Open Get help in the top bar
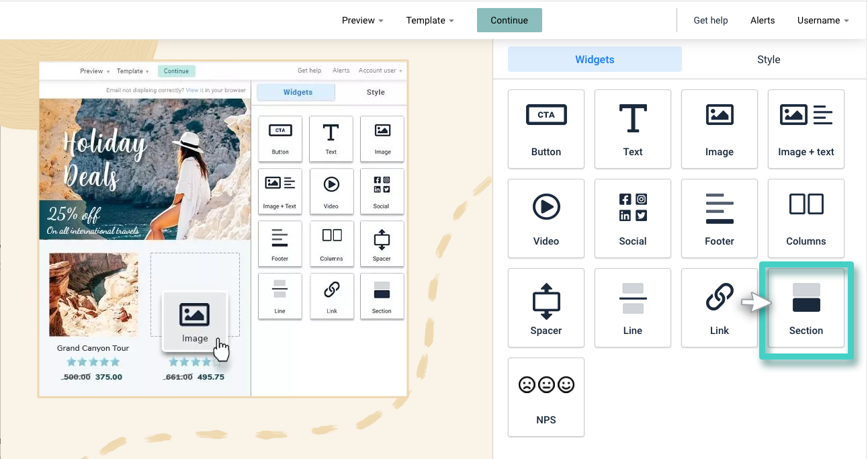The height and width of the screenshot is (459, 868). pos(711,20)
